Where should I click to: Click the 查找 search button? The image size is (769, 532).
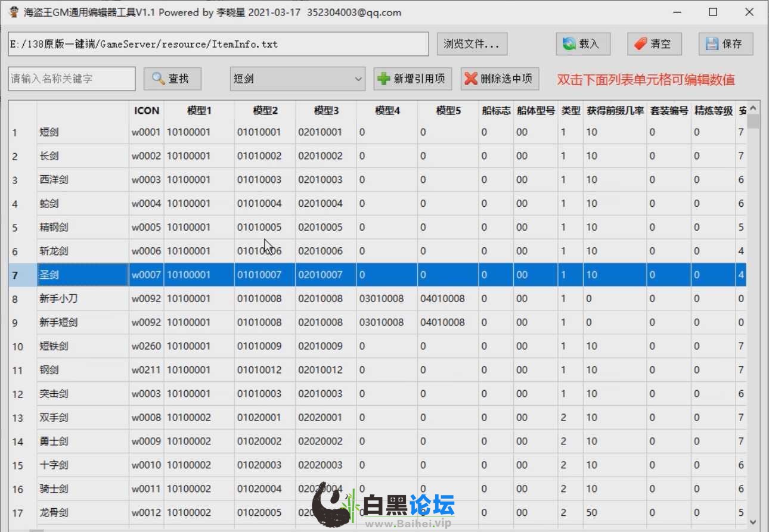172,79
